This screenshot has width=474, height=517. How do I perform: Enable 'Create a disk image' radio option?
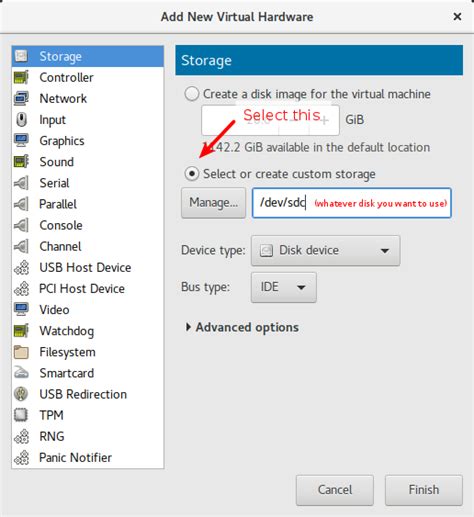coord(192,94)
